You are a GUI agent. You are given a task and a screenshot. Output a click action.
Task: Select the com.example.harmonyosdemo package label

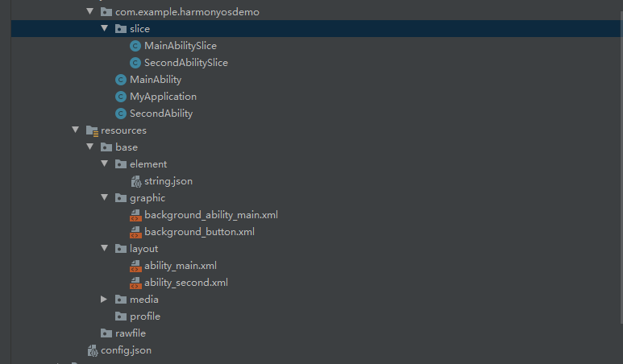(187, 12)
